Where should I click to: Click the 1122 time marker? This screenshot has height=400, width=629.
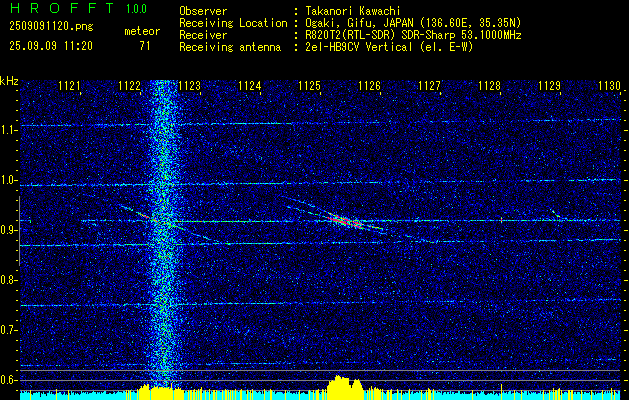130,86
